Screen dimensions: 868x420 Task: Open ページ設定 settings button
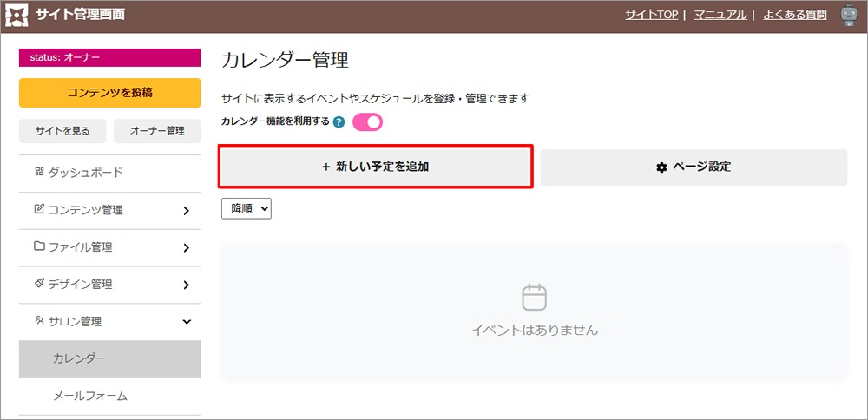[x=693, y=167]
